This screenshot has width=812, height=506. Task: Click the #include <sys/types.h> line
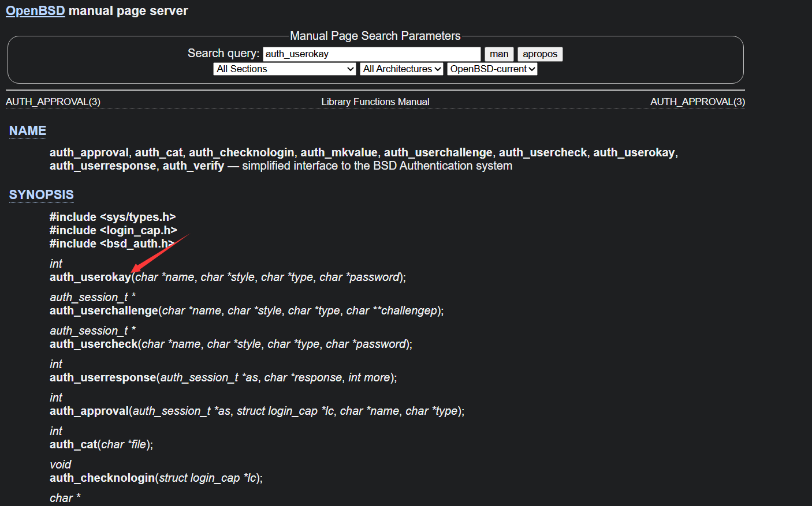pos(113,218)
